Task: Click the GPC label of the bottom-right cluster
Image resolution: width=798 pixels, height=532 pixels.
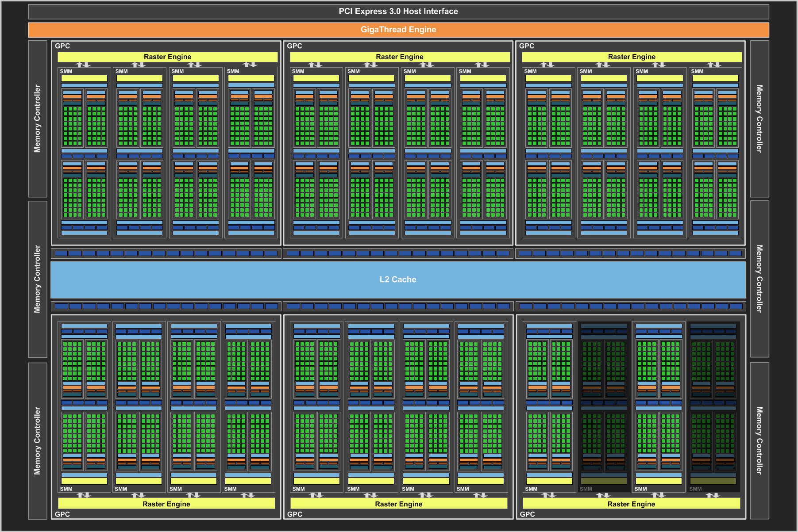Action: (527, 514)
